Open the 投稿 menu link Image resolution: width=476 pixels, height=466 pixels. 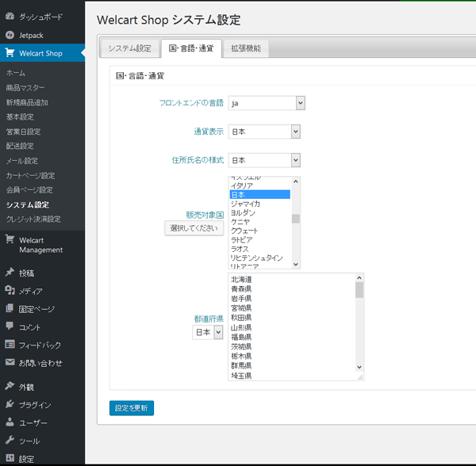[26, 273]
